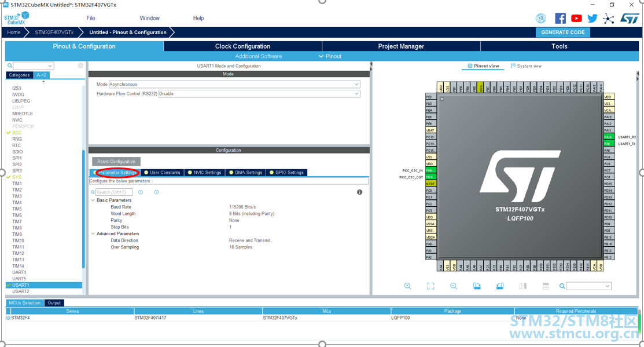Screen dimensions: 644x347
Task: Select the A->Z sorting tab
Action: [42, 75]
